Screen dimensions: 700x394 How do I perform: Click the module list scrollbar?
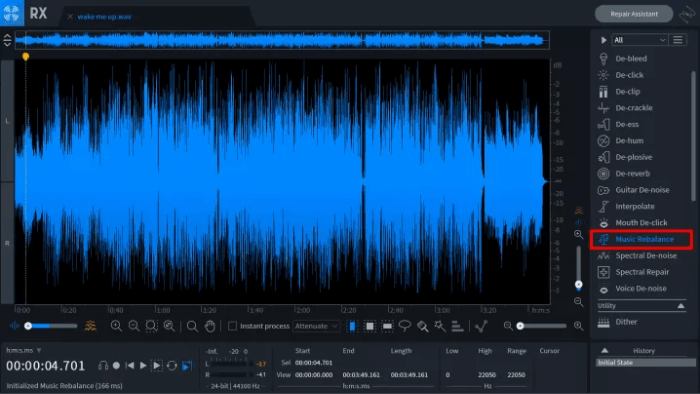pyautogui.click(x=693, y=136)
